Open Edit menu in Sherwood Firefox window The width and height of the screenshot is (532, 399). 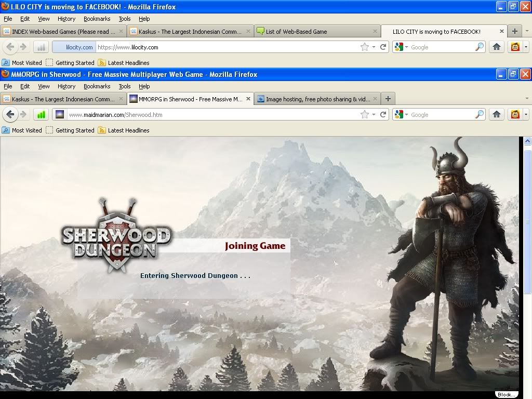25,86
